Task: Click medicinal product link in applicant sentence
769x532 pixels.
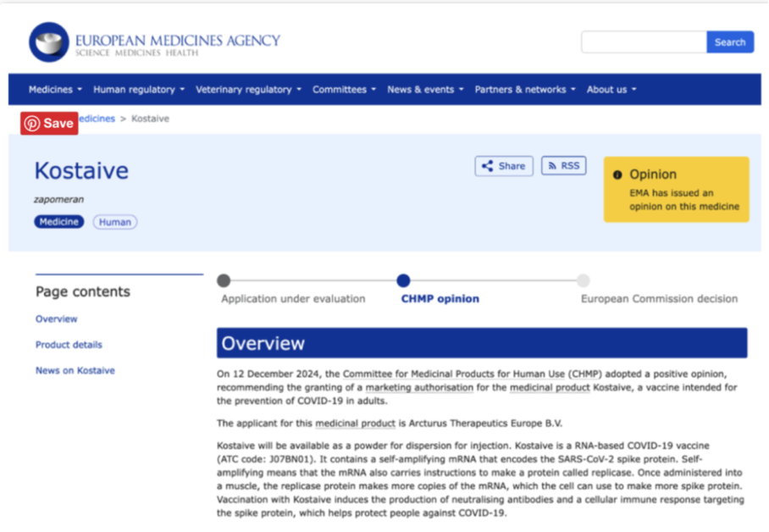Action: point(355,424)
